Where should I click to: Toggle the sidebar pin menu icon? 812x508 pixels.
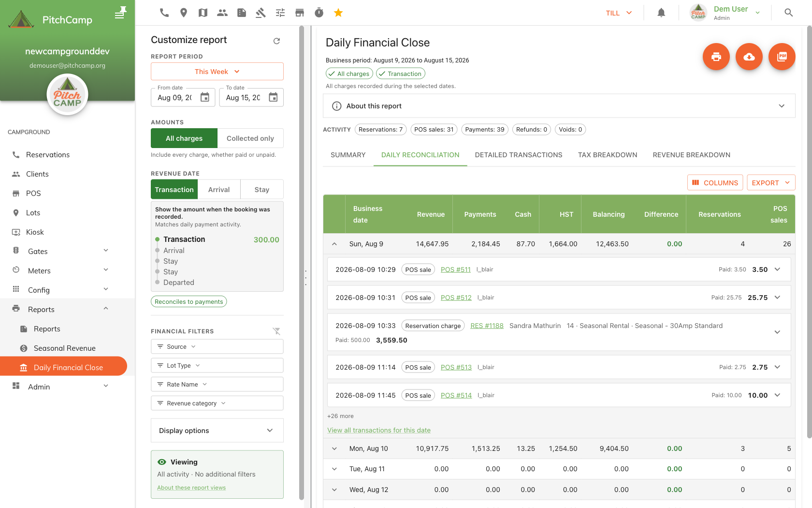pyautogui.click(x=120, y=13)
